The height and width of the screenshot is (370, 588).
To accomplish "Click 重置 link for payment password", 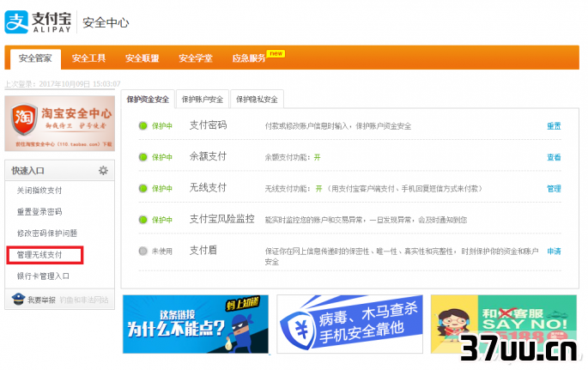I will coord(554,126).
